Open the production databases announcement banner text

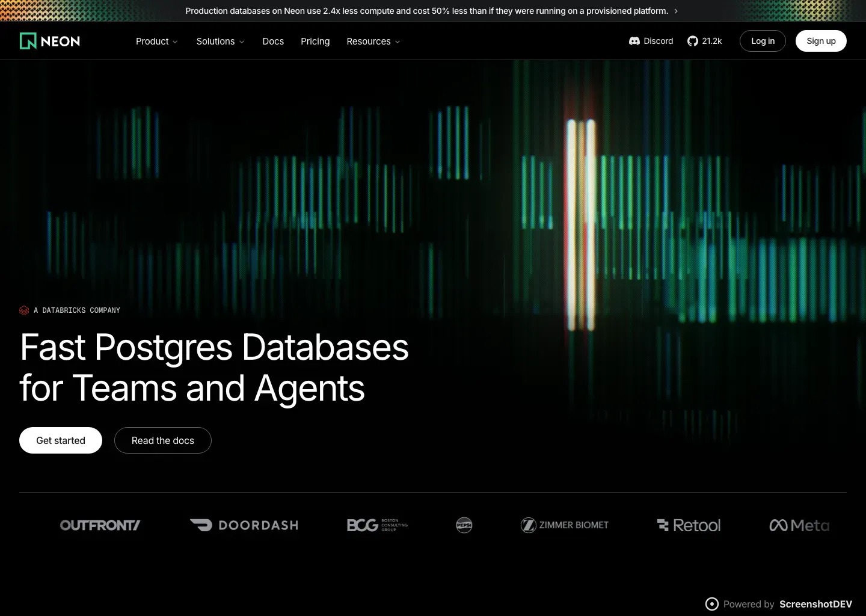[x=427, y=11]
